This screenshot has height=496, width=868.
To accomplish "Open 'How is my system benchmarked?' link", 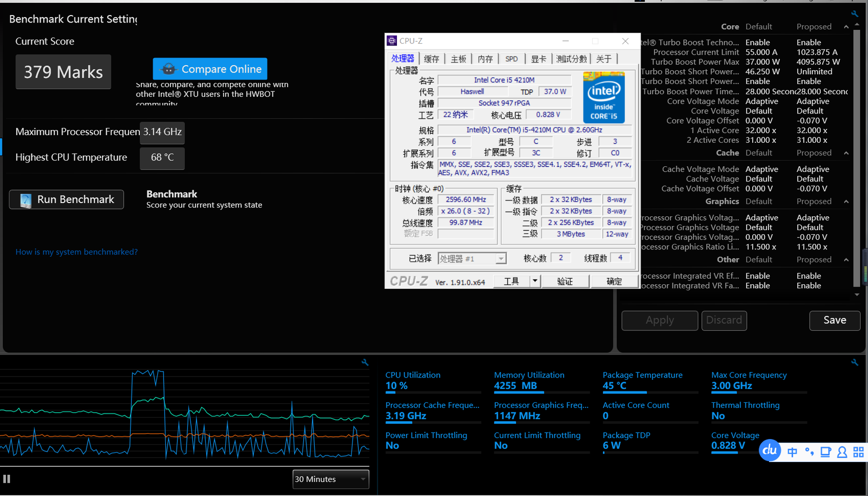I will coord(77,252).
